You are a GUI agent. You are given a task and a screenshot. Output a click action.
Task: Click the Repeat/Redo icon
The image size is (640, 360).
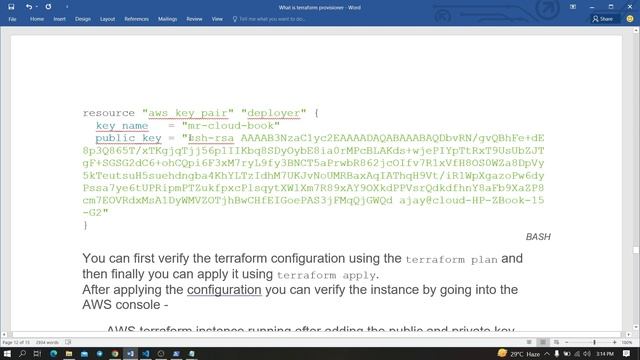point(48,7)
